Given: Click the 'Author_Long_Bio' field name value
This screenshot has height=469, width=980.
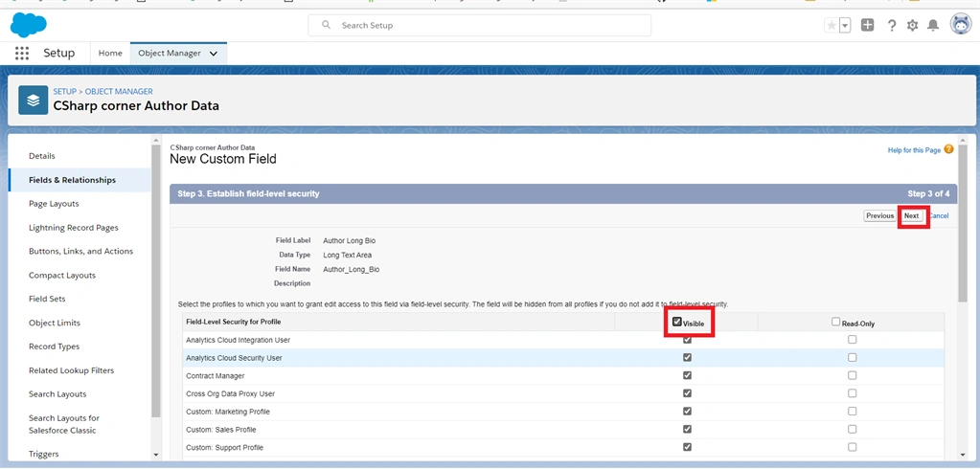Looking at the screenshot, I should point(352,269).
